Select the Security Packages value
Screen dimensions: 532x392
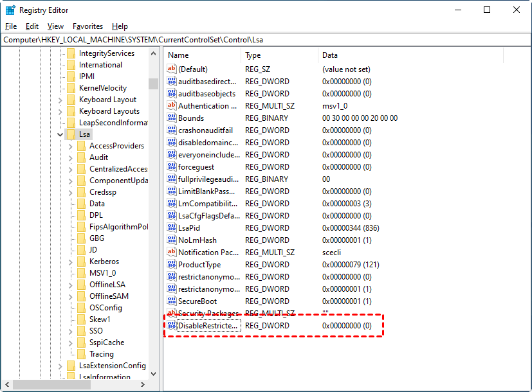point(208,313)
